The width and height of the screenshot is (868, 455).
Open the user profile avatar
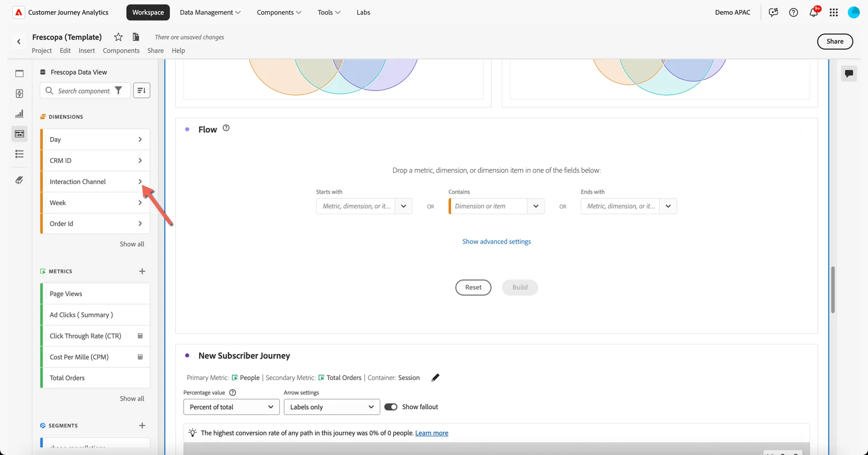[853, 12]
